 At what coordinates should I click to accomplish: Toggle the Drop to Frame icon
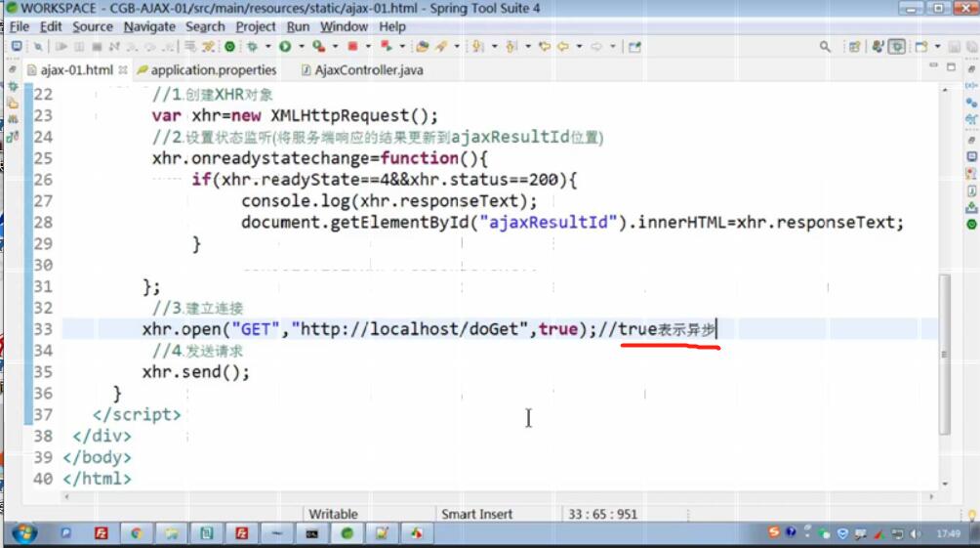190,46
